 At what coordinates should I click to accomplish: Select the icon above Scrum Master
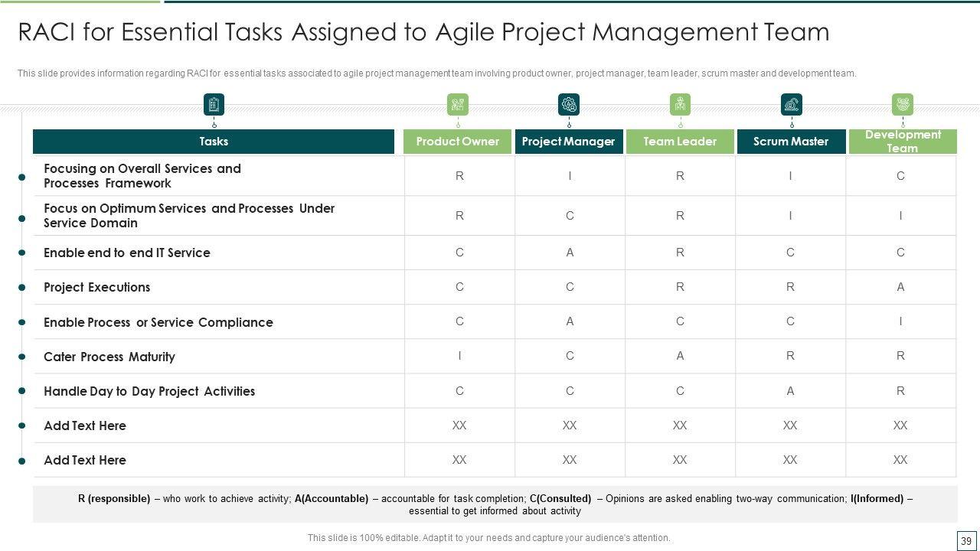(x=791, y=105)
